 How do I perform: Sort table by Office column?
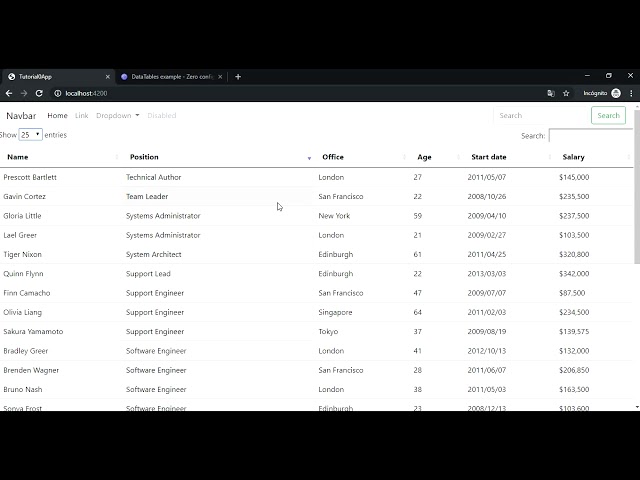tap(333, 157)
